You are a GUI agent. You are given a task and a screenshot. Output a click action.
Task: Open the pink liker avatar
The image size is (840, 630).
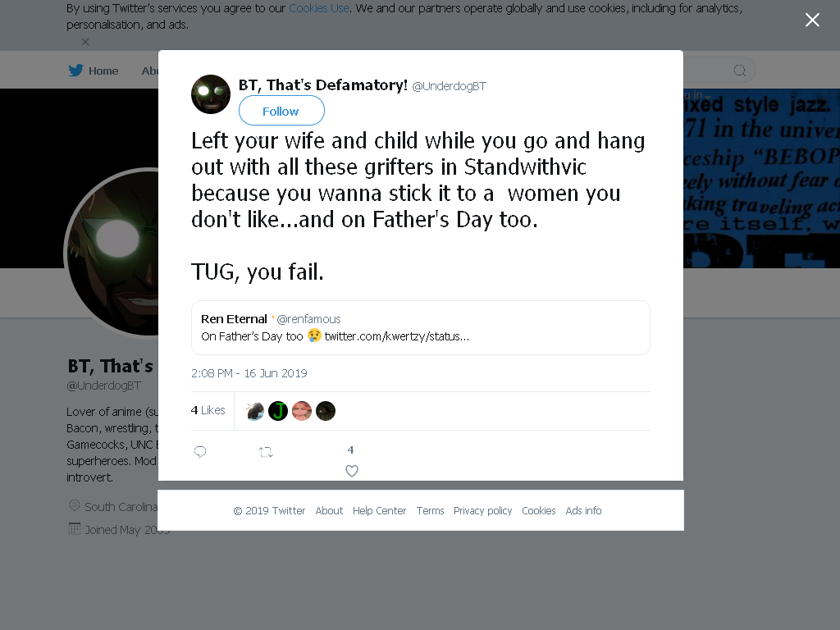302,411
